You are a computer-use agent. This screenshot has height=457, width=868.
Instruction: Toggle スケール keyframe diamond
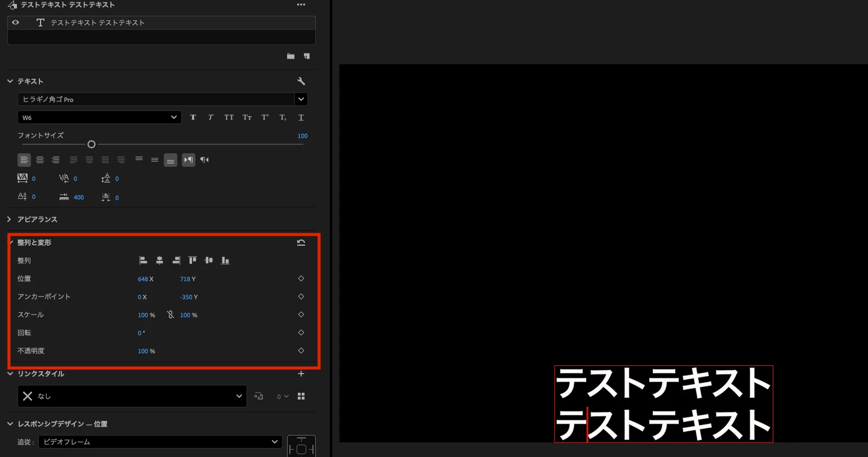point(301,314)
